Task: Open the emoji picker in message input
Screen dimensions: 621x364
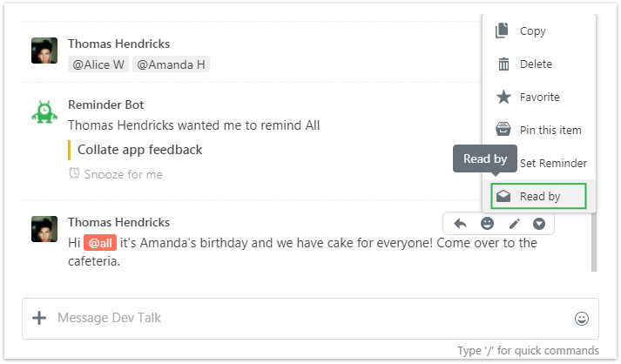Action: 582,319
